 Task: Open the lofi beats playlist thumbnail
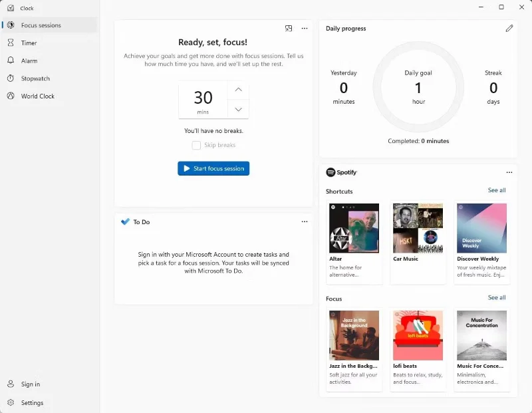click(418, 335)
